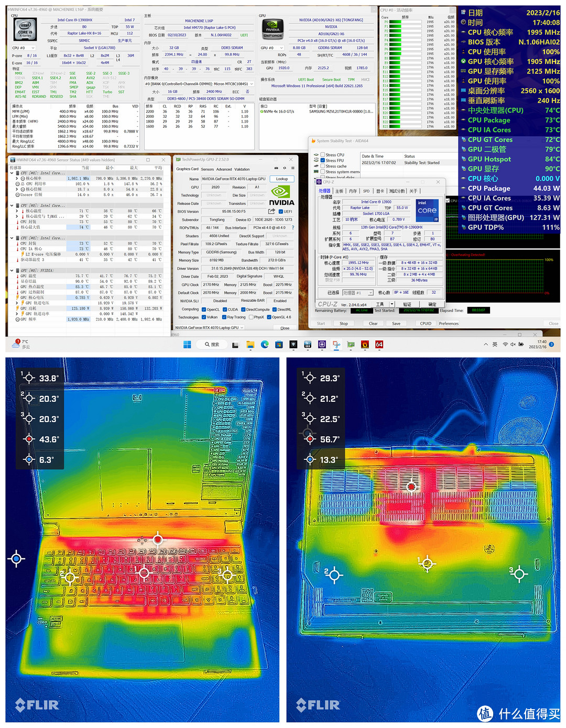The height and width of the screenshot is (728, 566).
Task: Open the FurMark icon on the taskbar
Action: point(365,345)
